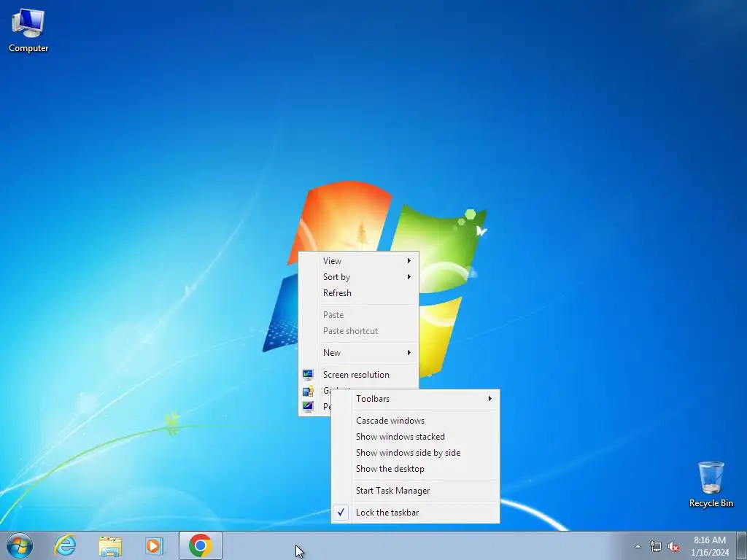Expand the View submenu

coord(358,261)
